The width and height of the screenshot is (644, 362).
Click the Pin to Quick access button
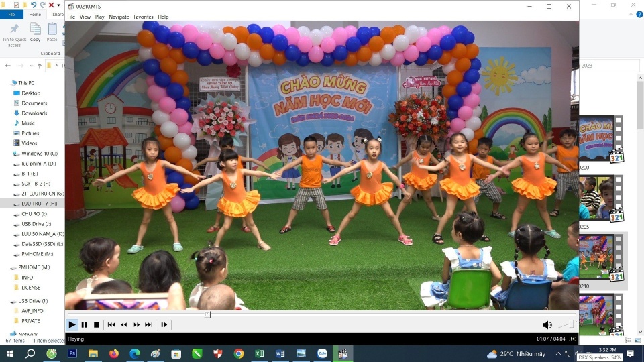pos(14,35)
